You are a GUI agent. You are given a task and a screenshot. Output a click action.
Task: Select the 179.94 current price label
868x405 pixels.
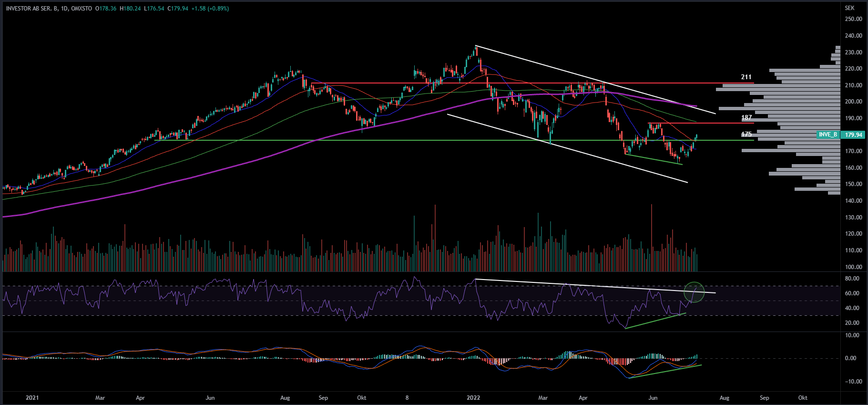point(853,135)
